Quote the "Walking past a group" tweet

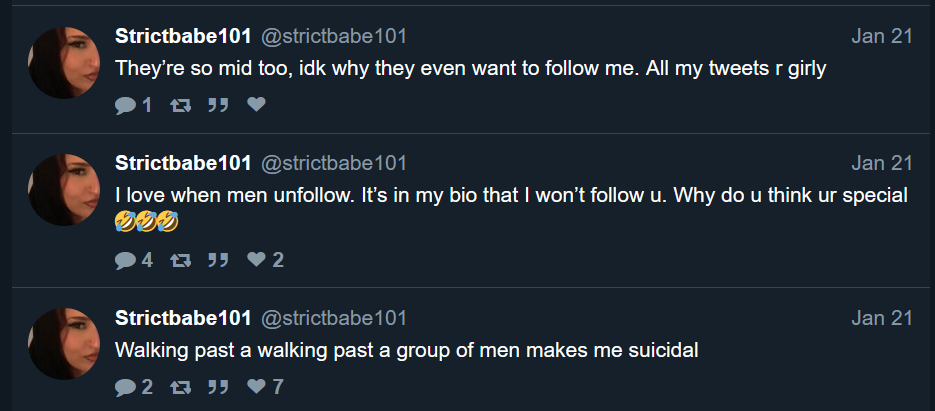pos(218,387)
